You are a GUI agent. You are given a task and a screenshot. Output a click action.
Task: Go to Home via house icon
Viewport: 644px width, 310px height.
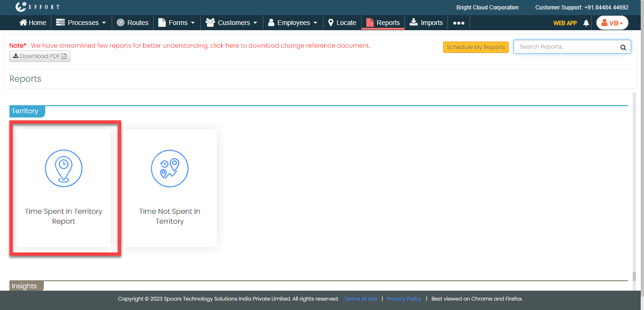coord(23,23)
